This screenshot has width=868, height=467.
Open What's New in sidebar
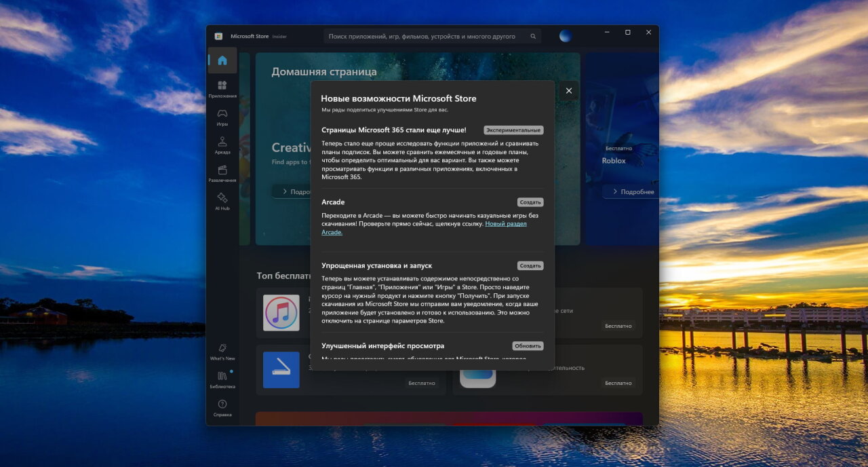click(222, 352)
